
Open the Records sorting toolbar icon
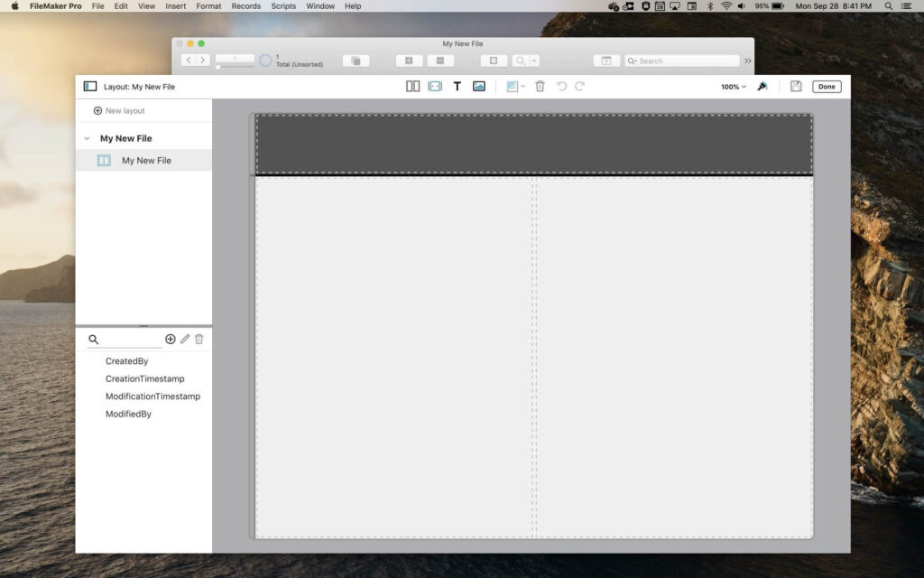pyautogui.click(x=356, y=60)
